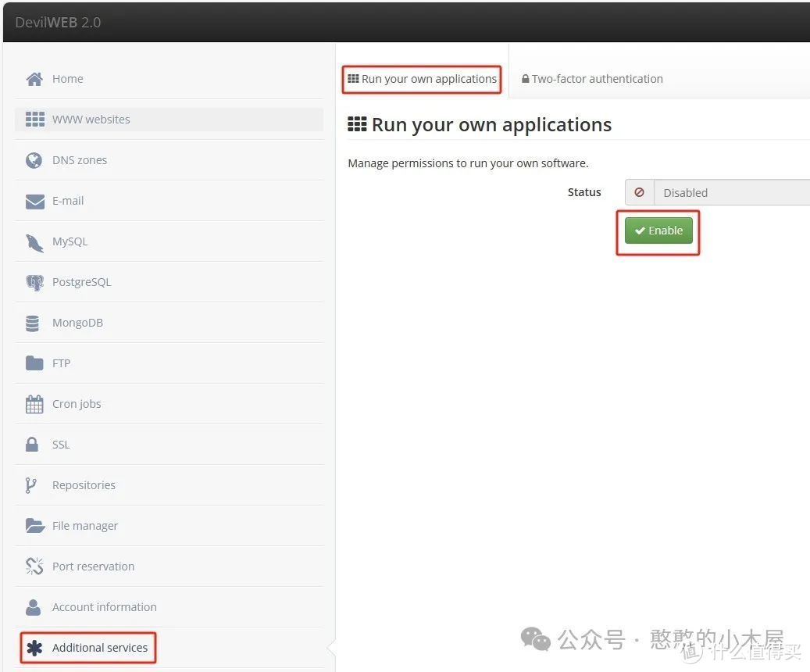Image resolution: width=810 pixels, height=672 pixels.
Task: Go to Port reservation
Action: coord(169,567)
